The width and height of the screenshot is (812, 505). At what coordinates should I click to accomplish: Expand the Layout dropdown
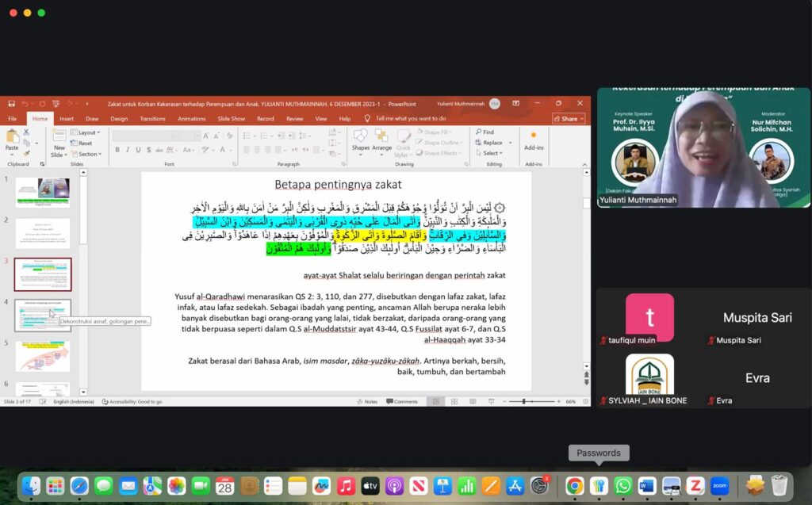pos(86,132)
